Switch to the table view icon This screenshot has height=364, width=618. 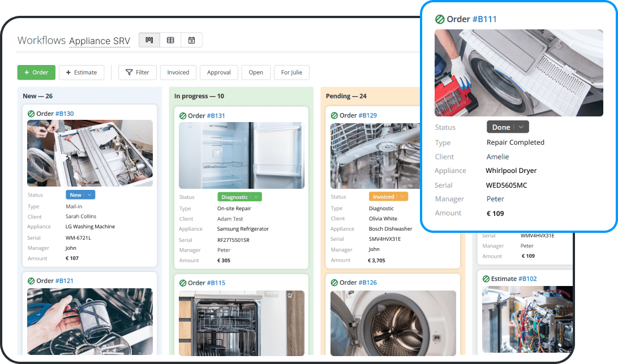[x=170, y=40]
